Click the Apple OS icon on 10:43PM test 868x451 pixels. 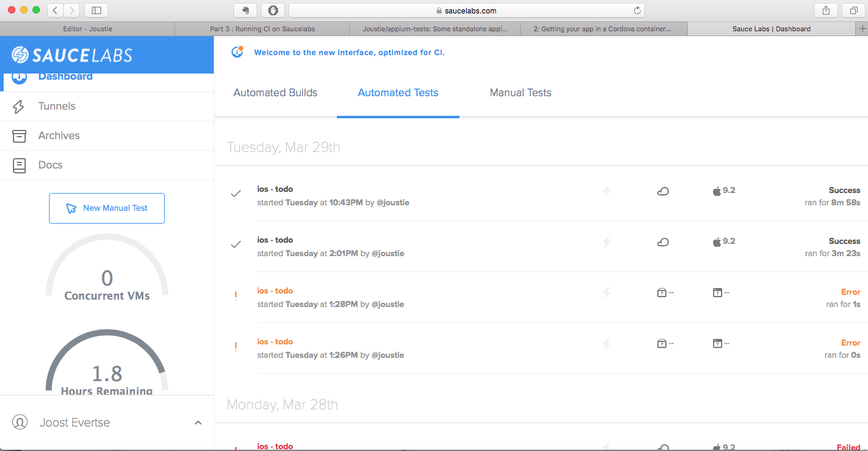(717, 191)
